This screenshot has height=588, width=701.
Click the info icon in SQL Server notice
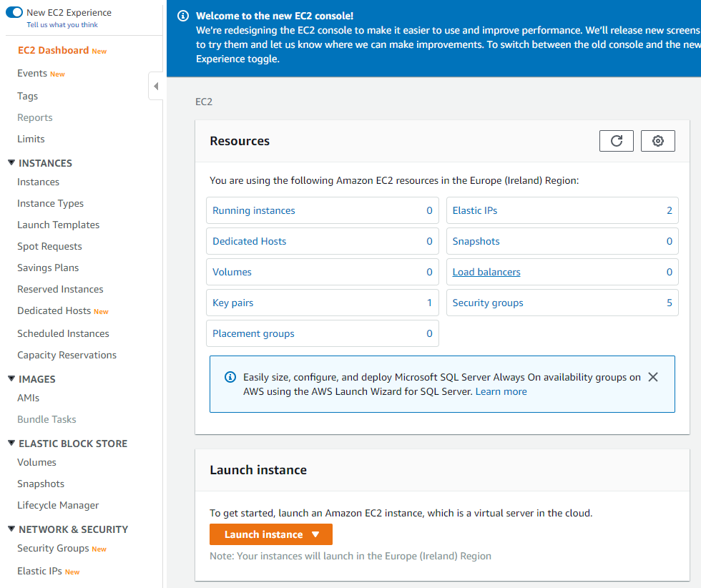pos(230,377)
